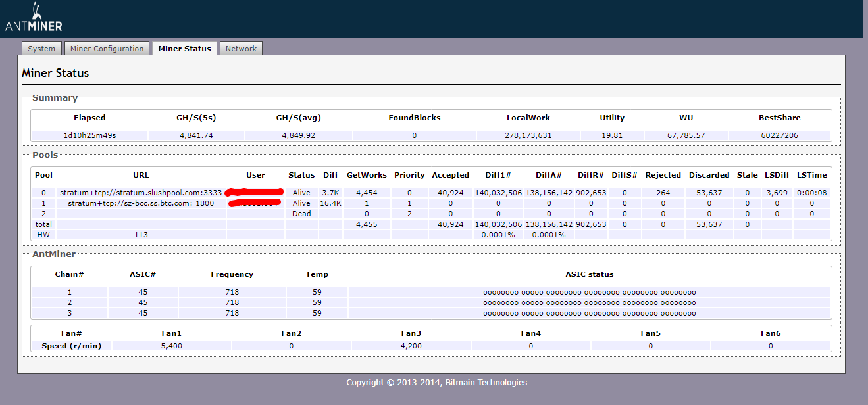Click the AntMiner section label
Screen dimensions: 868x405
point(54,254)
